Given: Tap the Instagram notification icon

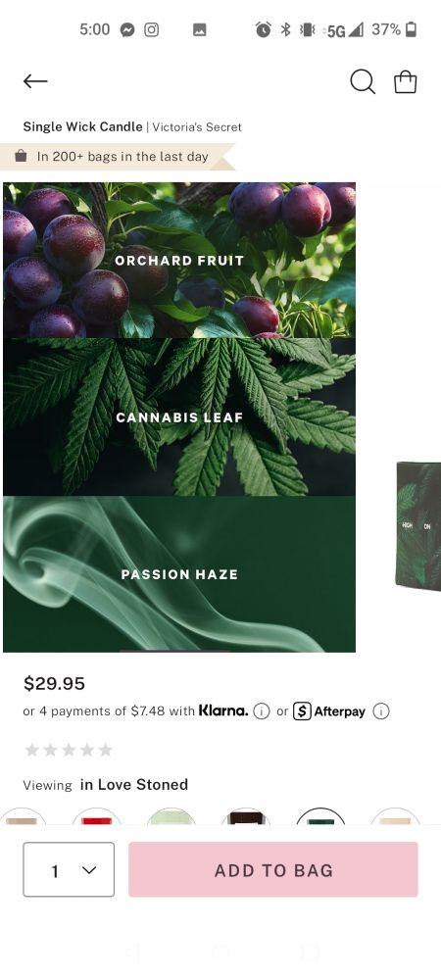Looking at the screenshot, I should click(151, 29).
